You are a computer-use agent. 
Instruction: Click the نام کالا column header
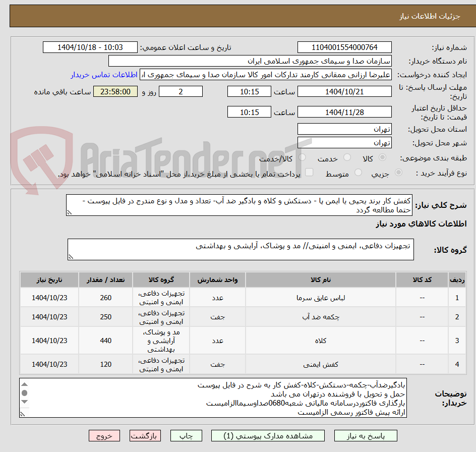click(321, 280)
